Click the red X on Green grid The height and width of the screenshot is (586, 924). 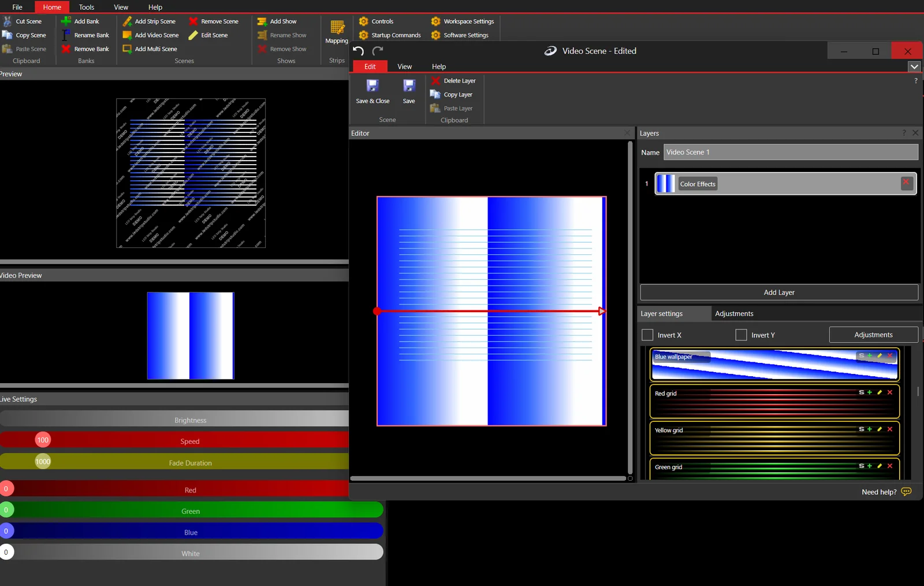click(x=890, y=466)
